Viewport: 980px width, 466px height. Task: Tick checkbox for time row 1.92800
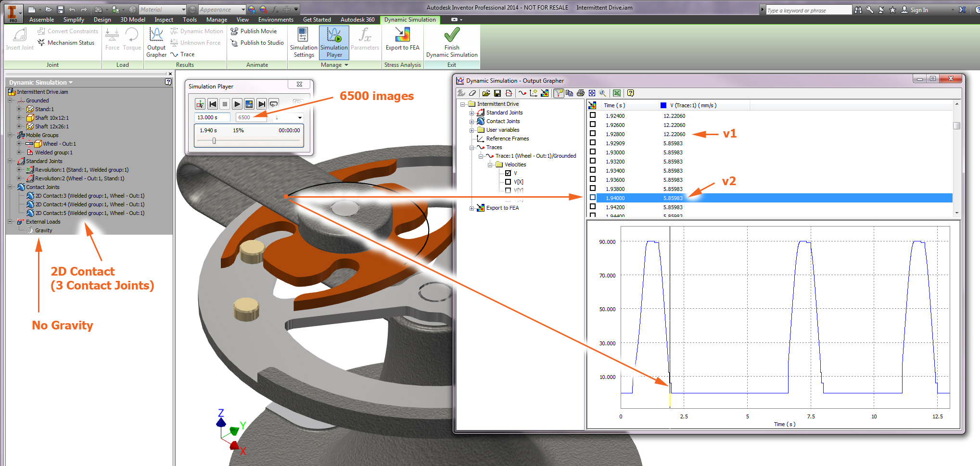593,134
